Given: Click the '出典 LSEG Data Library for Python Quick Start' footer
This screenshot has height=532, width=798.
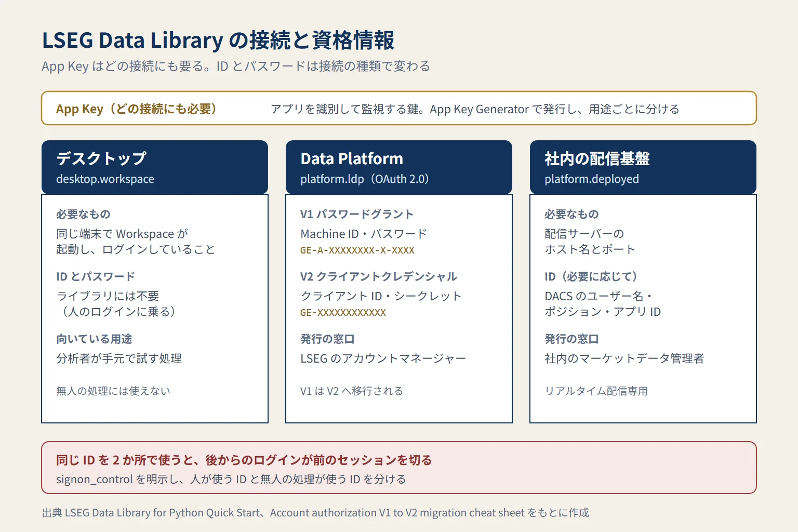Looking at the screenshot, I should [x=315, y=513].
